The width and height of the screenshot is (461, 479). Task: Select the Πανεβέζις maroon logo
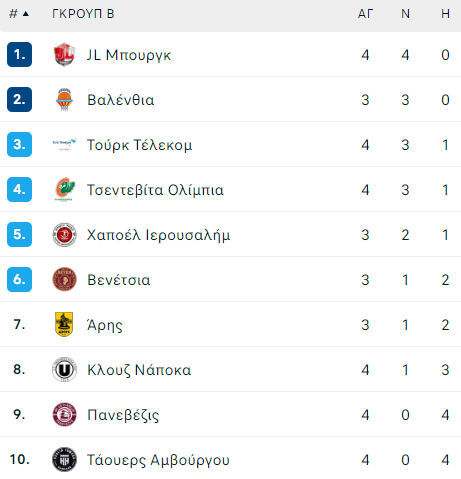point(64,414)
